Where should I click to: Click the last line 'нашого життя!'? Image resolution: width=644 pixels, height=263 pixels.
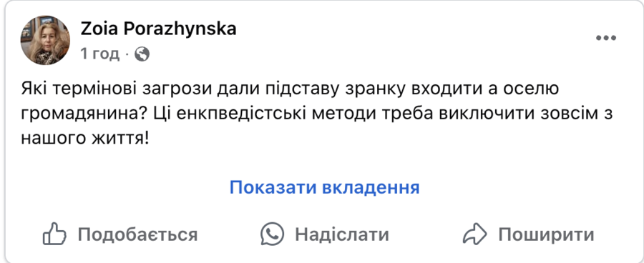(x=84, y=139)
